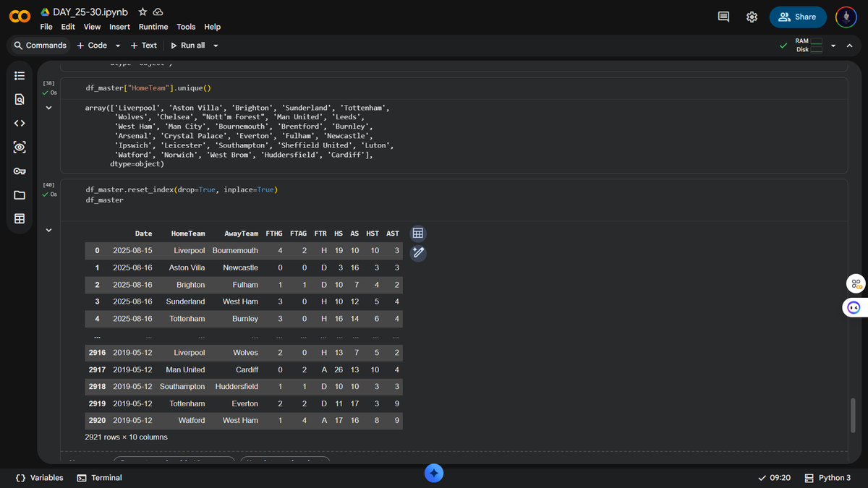Open the Colab AI side panel icon

856,283
